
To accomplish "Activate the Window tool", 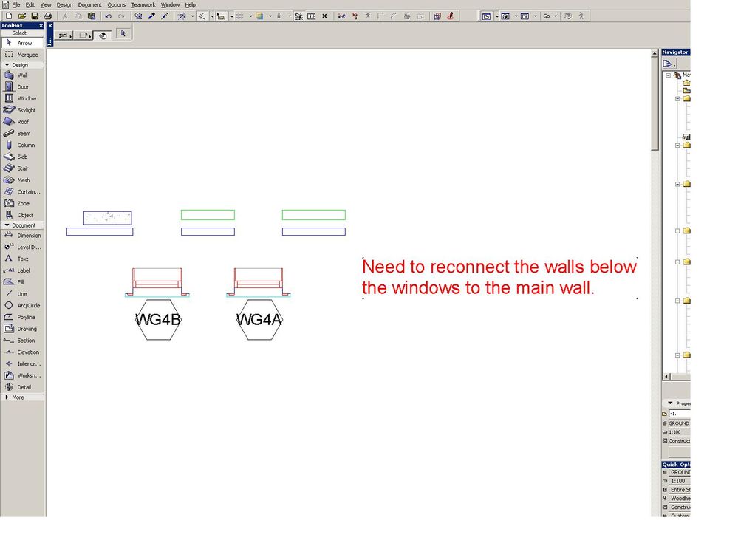I will click(x=22, y=98).
